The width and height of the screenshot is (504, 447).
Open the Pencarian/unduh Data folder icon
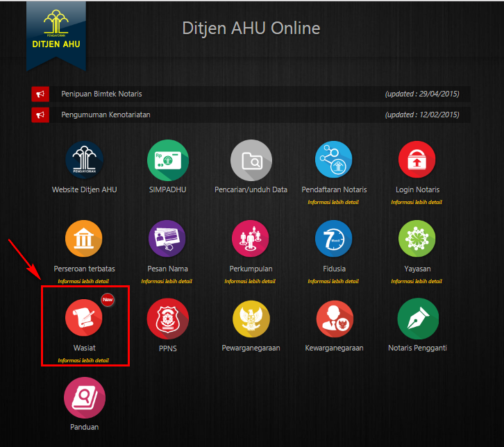(x=251, y=160)
